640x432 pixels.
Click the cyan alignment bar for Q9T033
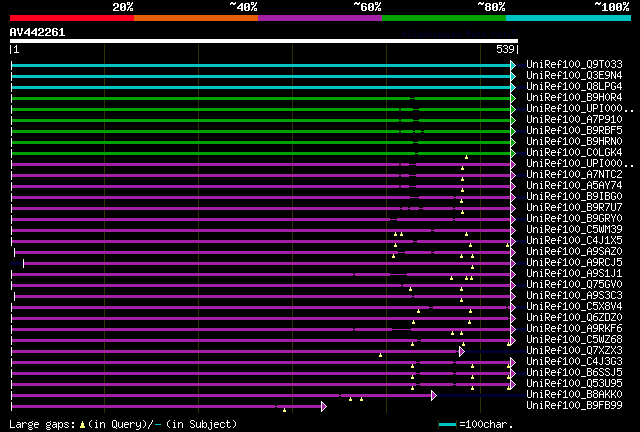(261, 65)
